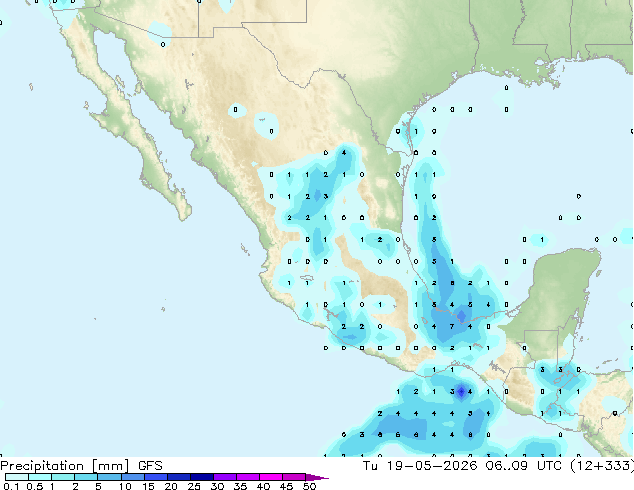Click the GFS model label
Image resolution: width=634 pixels, height=490 pixels.
click(150, 466)
